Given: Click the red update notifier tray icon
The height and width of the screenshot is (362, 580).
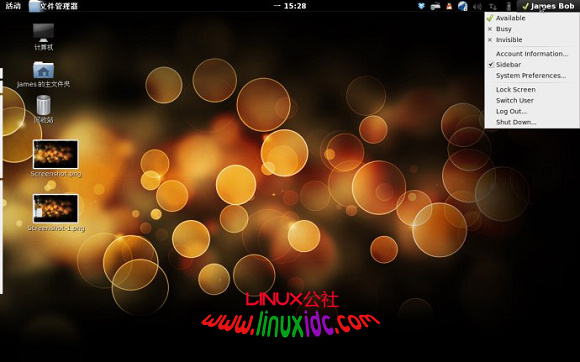Looking at the screenshot, I should click(x=449, y=6).
